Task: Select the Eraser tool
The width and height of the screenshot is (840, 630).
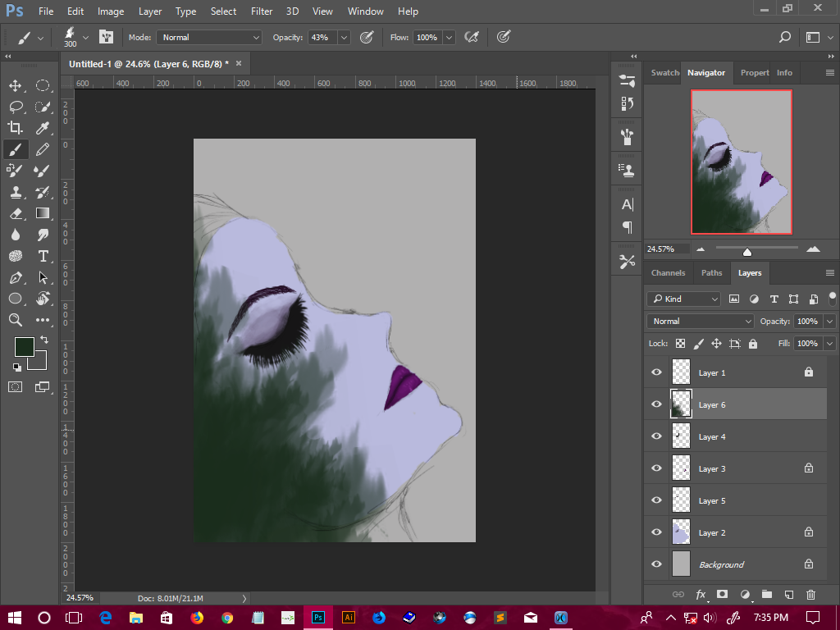Action: click(x=16, y=213)
